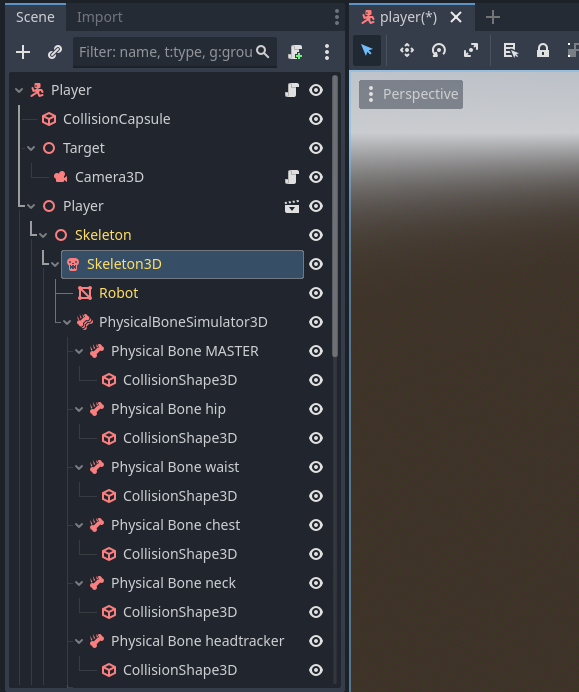Collapse the Target node
The height and width of the screenshot is (692, 579).
pyautogui.click(x=31, y=148)
